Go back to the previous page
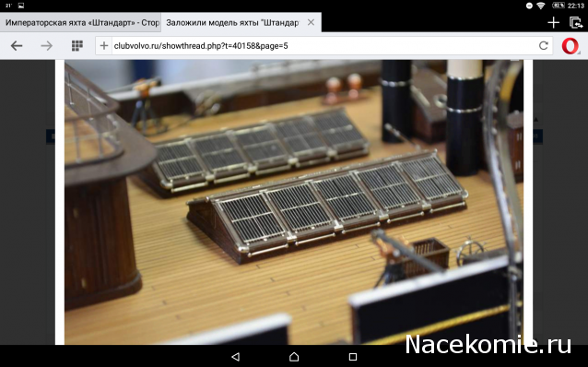Screen dimensions: 588x367 click(x=17, y=46)
